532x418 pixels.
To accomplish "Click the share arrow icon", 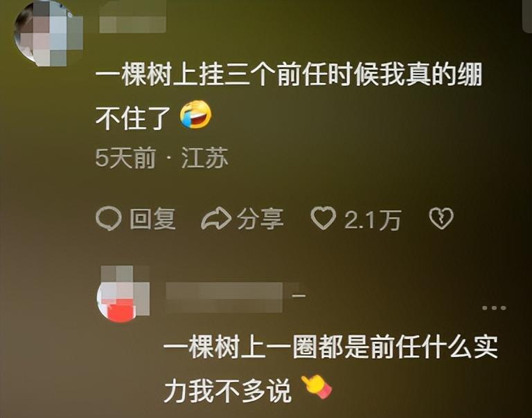I will coord(216,218).
